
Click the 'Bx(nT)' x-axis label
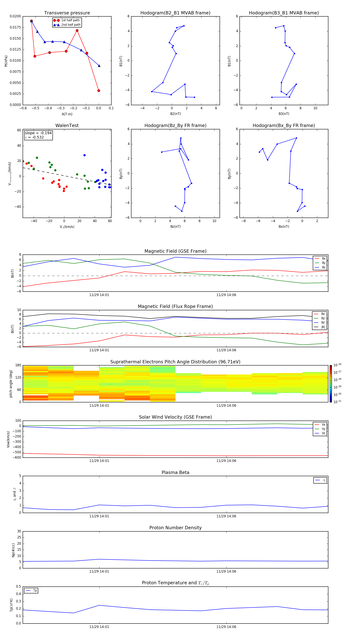pyautogui.click(x=284, y=227)
